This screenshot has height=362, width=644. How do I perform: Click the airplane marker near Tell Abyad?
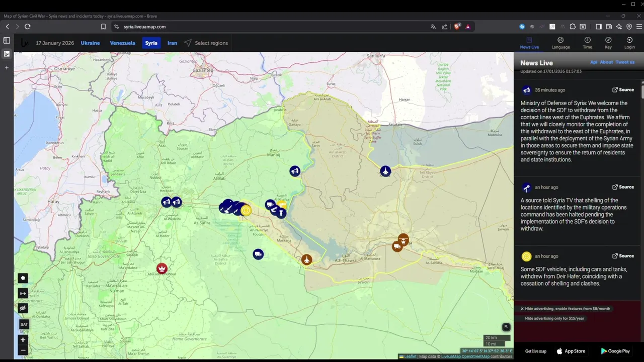click(x=385, y=171)
